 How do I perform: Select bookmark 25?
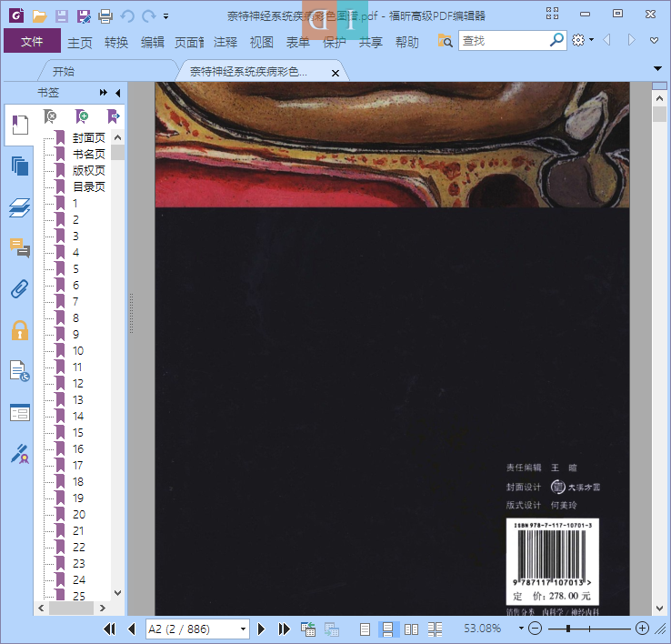pos(79,596)
